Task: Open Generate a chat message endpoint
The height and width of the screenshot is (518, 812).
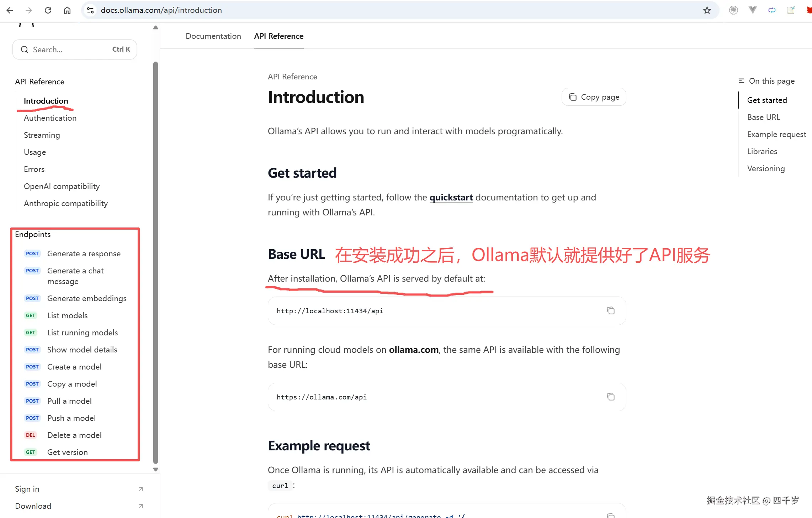Action: click(75, 276)
